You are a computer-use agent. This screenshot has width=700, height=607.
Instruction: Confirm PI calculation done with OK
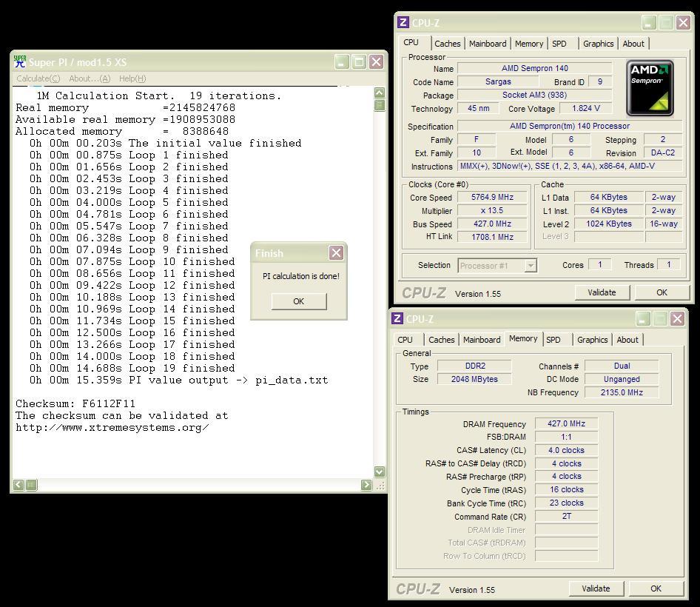[x=299, y=301]
